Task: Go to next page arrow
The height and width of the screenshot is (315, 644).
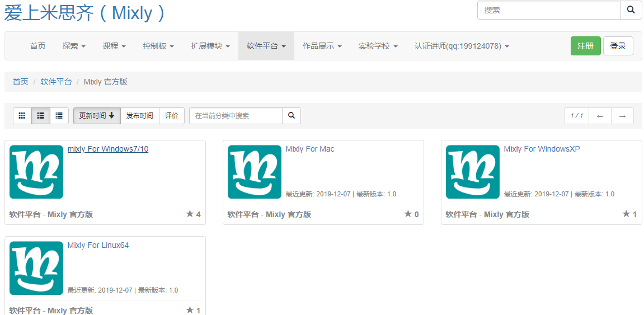Action: [623, 116]
